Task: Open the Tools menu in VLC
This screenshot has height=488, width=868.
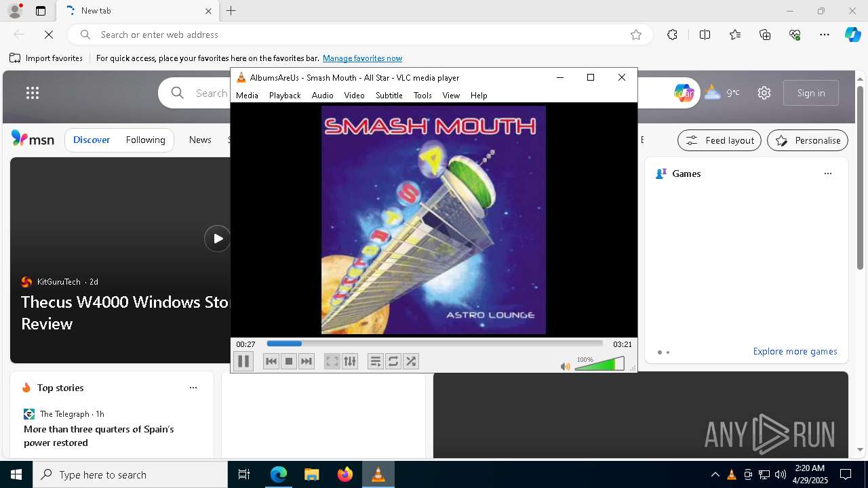Action: click(422, 96)
